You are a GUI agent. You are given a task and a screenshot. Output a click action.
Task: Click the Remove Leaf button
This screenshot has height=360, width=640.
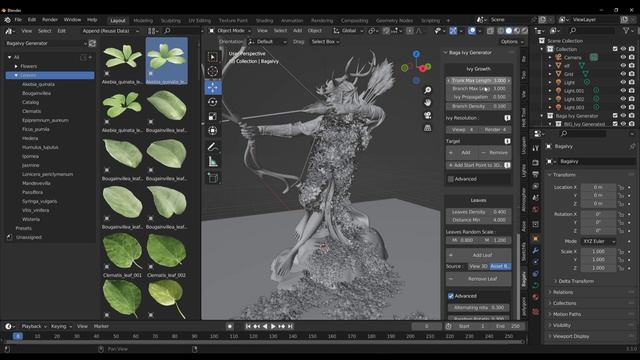point(478,279)
